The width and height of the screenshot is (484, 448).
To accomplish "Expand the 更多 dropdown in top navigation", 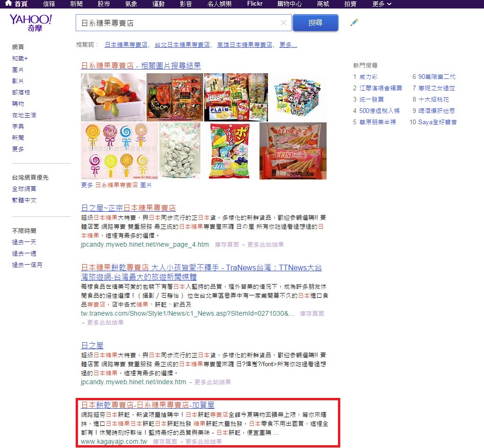I will click(x=382, y=4).
